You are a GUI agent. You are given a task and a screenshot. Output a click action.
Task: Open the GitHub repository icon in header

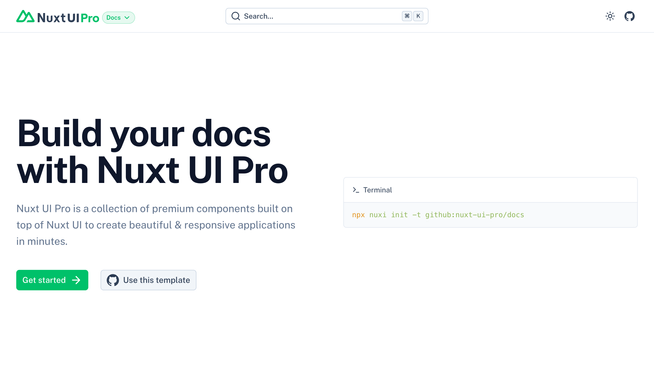629,16
